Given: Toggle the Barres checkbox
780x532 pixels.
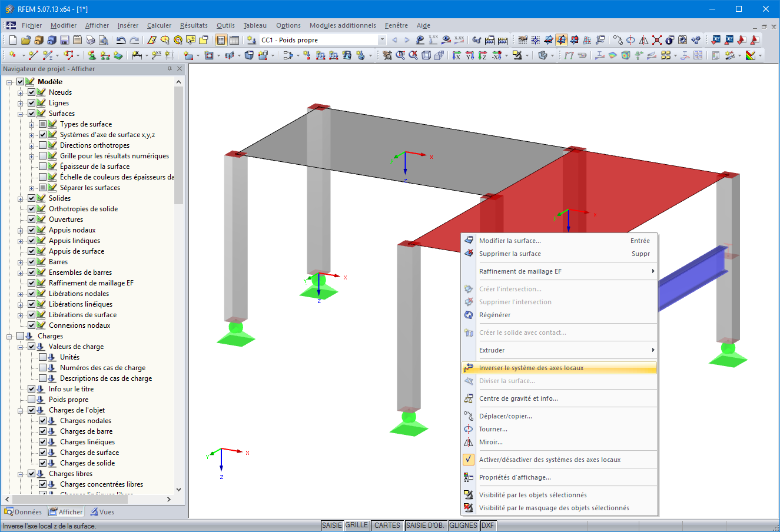Looking at the screenshot, I should coord(32,262).
